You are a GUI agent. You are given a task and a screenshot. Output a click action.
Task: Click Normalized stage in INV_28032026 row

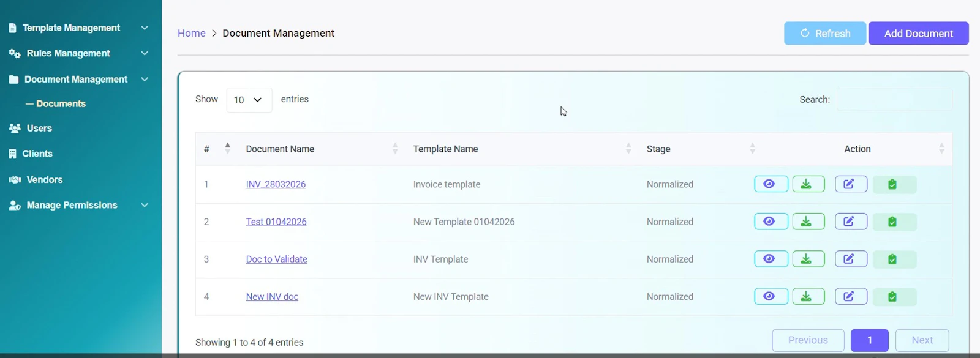click(x=670, y=184)
